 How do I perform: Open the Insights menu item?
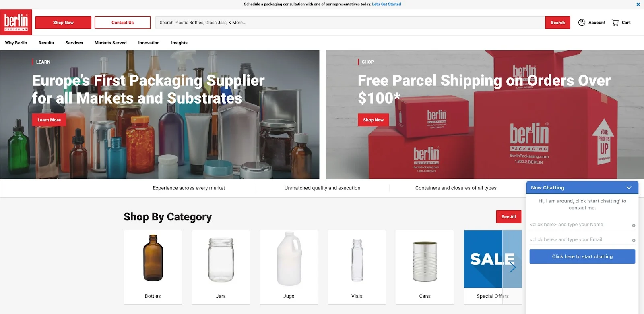179,43
